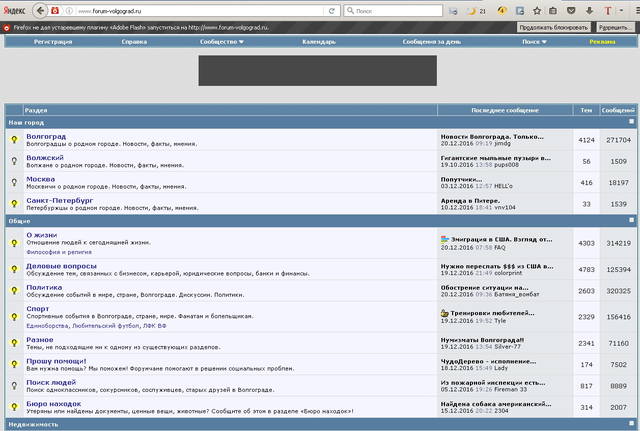The height and width of the screenshot is (431, 640).
Task: Click the Яндекс logo in the toolbar
Action: (x=14, y=11)
